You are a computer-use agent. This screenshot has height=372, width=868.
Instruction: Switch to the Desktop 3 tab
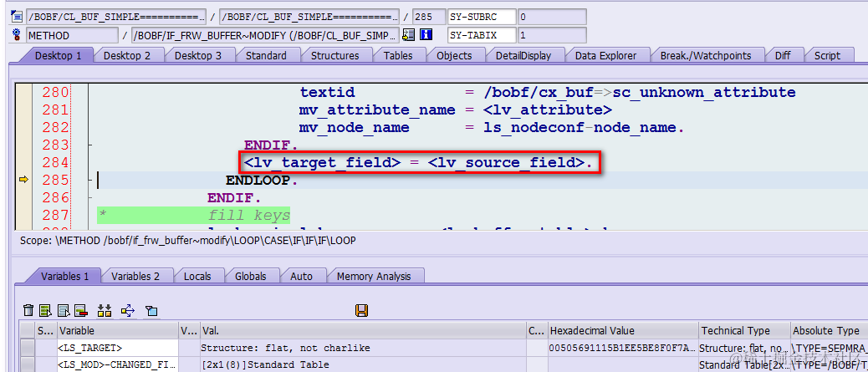197,55
